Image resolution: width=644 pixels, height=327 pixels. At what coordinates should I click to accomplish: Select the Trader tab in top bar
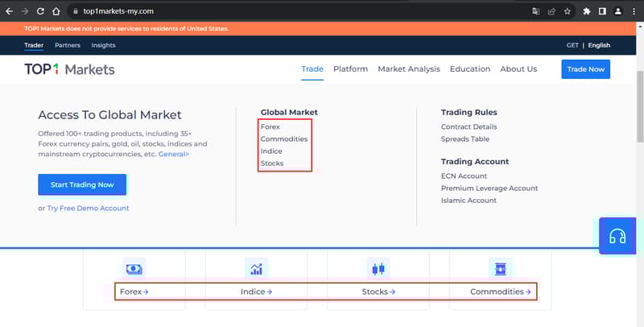click(34, 45)
